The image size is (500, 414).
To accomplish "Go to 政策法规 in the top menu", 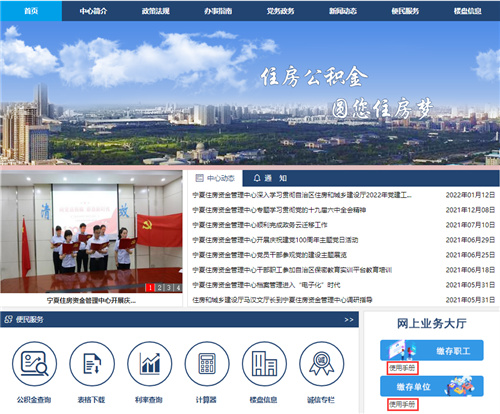I will coord(156,11).
